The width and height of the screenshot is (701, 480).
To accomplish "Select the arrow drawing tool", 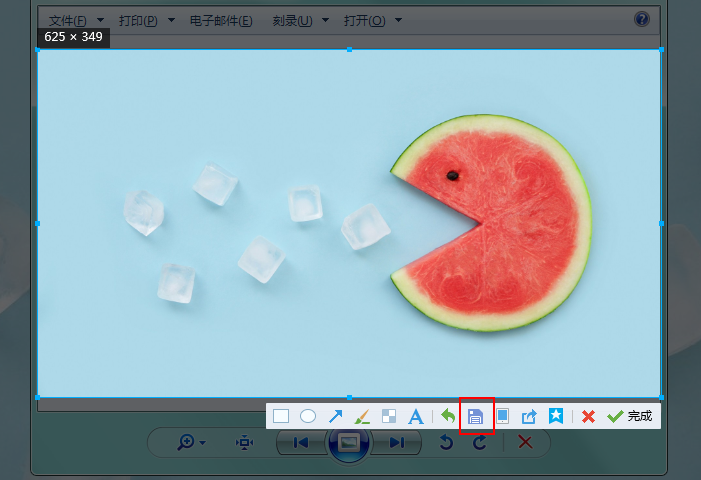I will point(335,416).
